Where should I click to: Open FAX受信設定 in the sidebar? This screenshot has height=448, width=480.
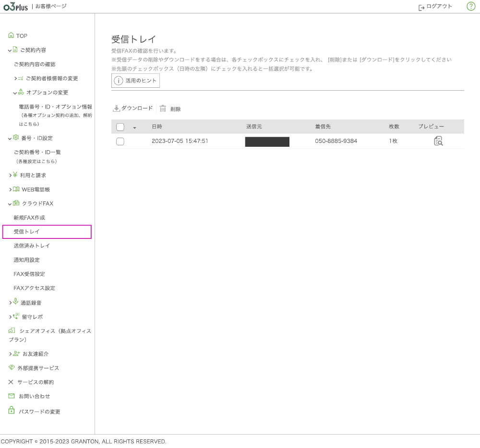tap(29, 274)
